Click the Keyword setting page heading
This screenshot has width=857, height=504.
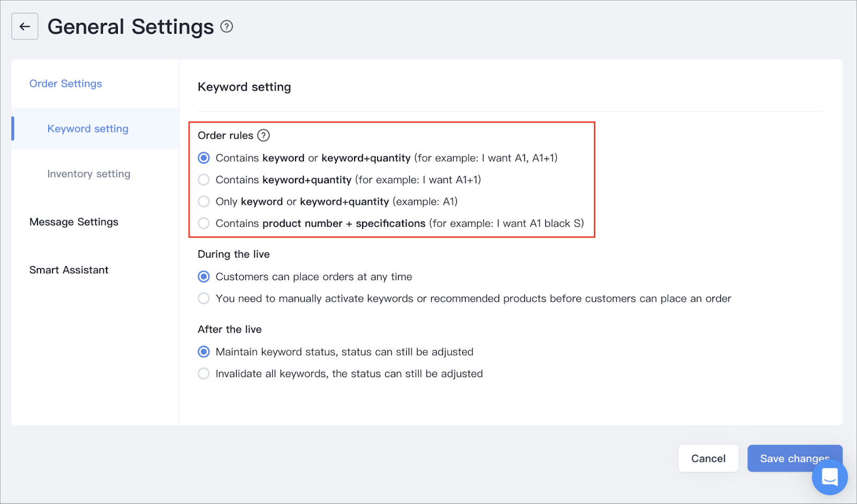244,86
